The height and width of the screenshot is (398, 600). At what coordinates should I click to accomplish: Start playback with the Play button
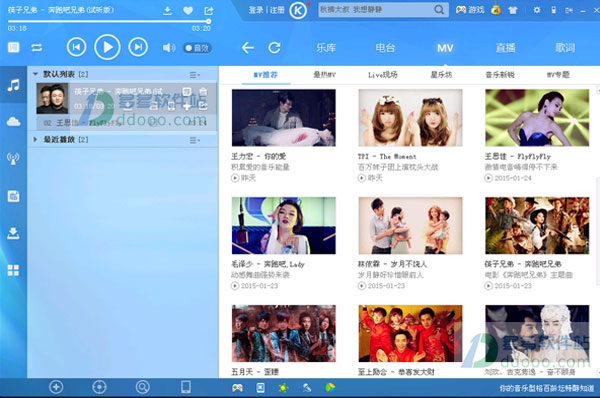point(108,47)
